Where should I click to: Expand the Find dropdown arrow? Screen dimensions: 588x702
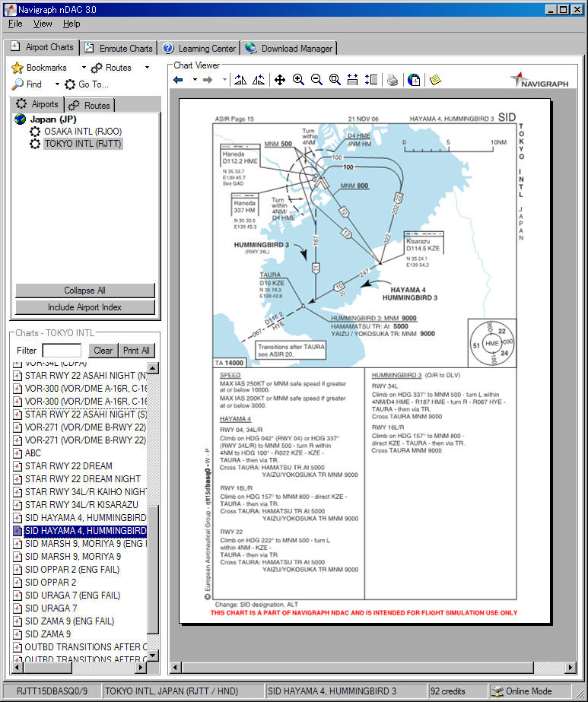(57, 84)
